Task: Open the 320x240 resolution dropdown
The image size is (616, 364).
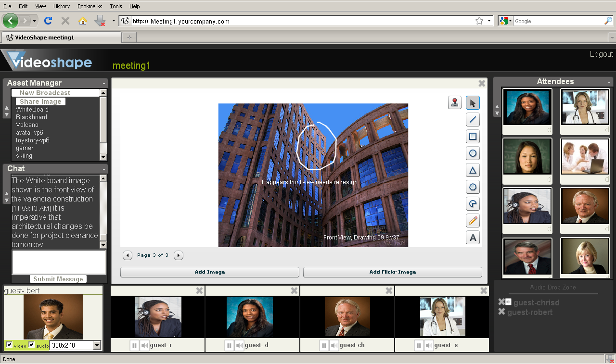Action: (x=97, y=345)
